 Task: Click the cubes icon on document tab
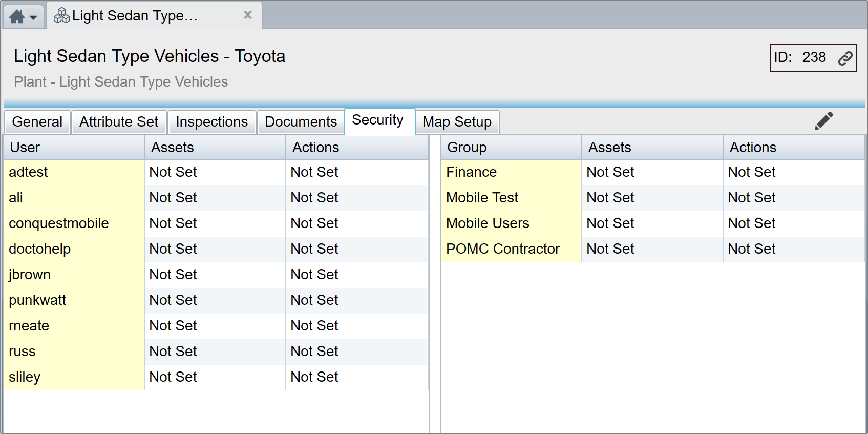(x=61, y=15)
